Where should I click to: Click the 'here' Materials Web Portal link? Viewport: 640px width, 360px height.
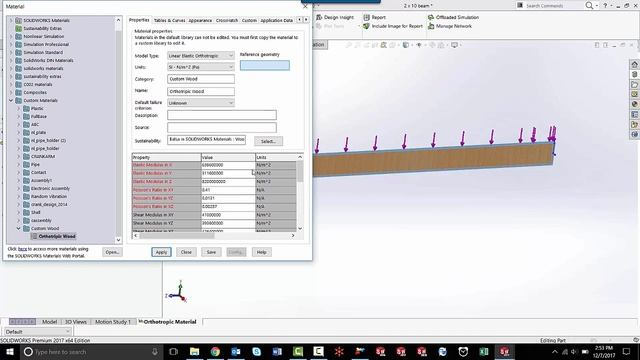[x=22, y=249]
